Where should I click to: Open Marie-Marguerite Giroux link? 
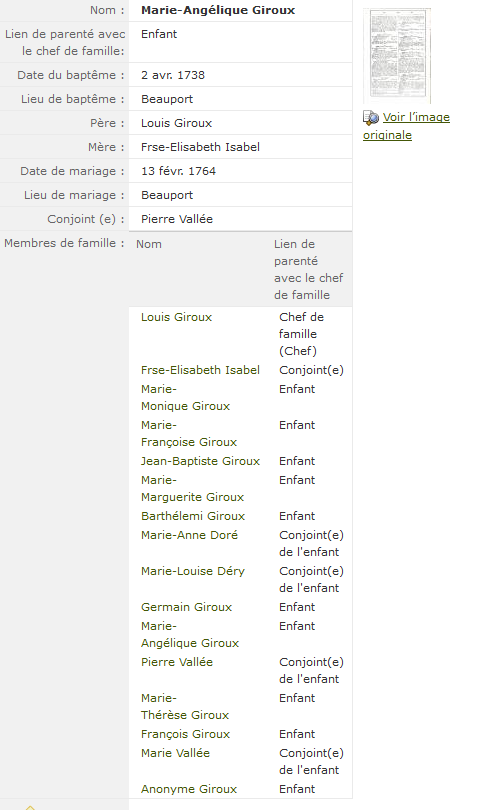coord(192,488)
